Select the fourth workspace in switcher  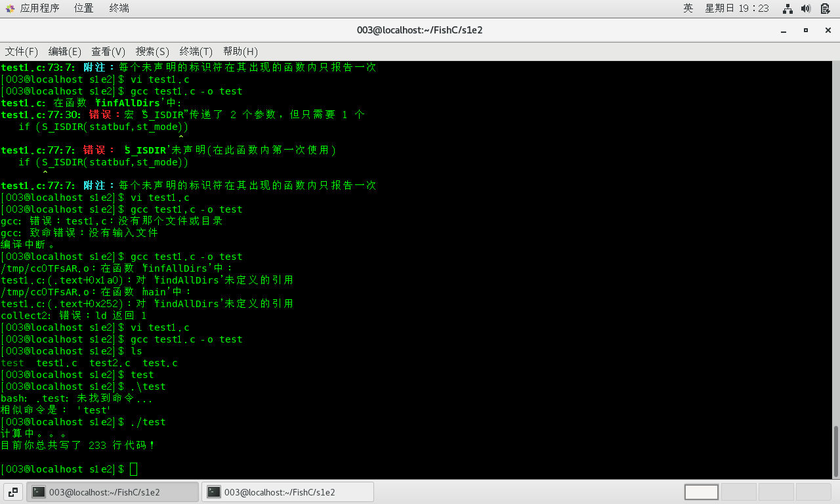814,492
